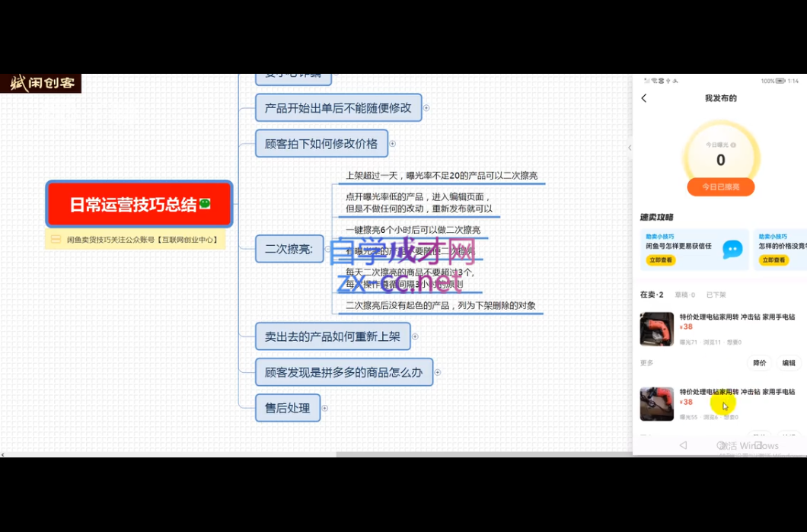Expand the 顾客拍下如何修改价格 node

pyautogui.click(x=393, y=144)
